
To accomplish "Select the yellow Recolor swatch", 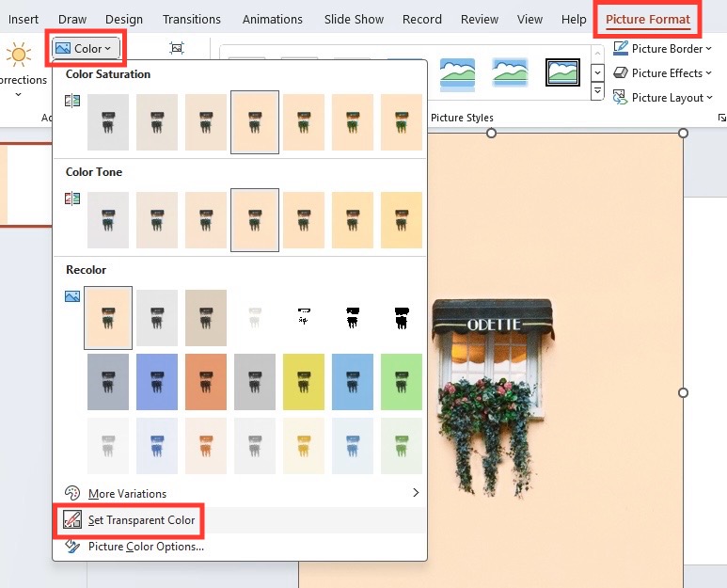I will coord(304,382).
